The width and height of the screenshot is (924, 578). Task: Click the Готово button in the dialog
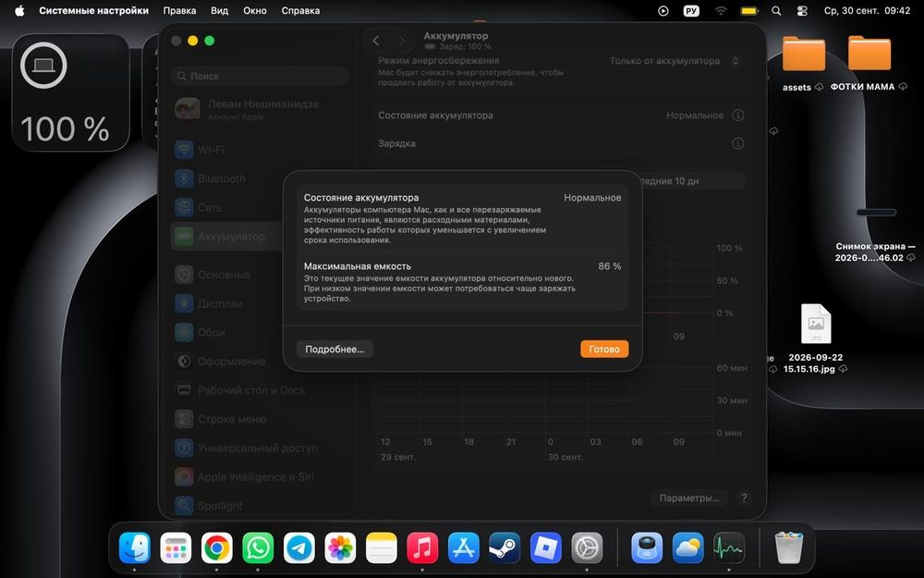(x=604, y=350)
